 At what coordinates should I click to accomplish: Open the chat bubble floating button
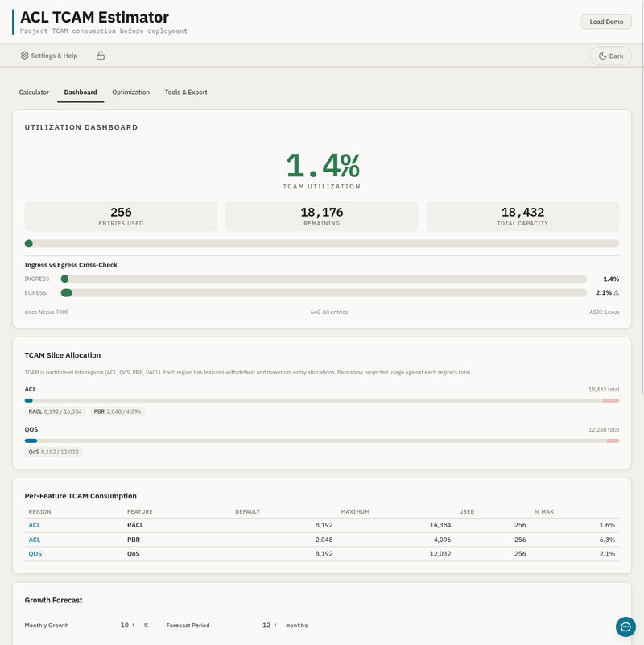(x=625, y=626)
